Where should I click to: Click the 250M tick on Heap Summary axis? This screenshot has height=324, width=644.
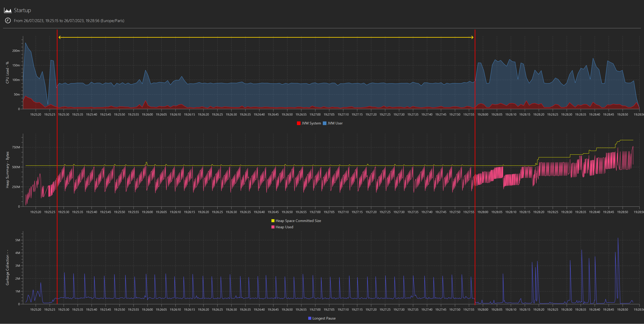pos(16,187)
